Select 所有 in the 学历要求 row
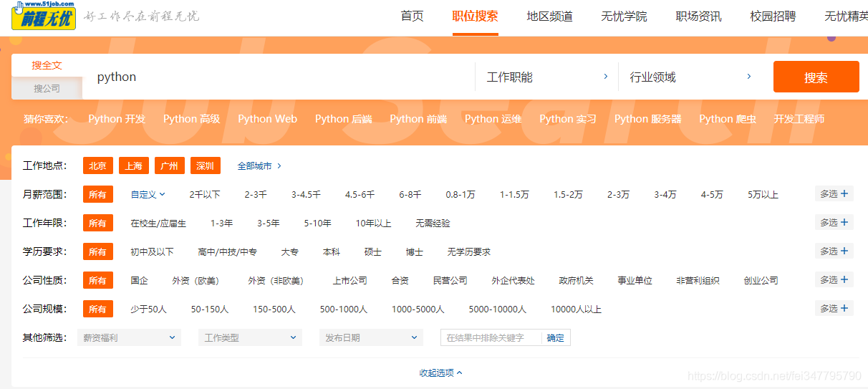The width and height of the screenshot is (868, 389). 97,251
